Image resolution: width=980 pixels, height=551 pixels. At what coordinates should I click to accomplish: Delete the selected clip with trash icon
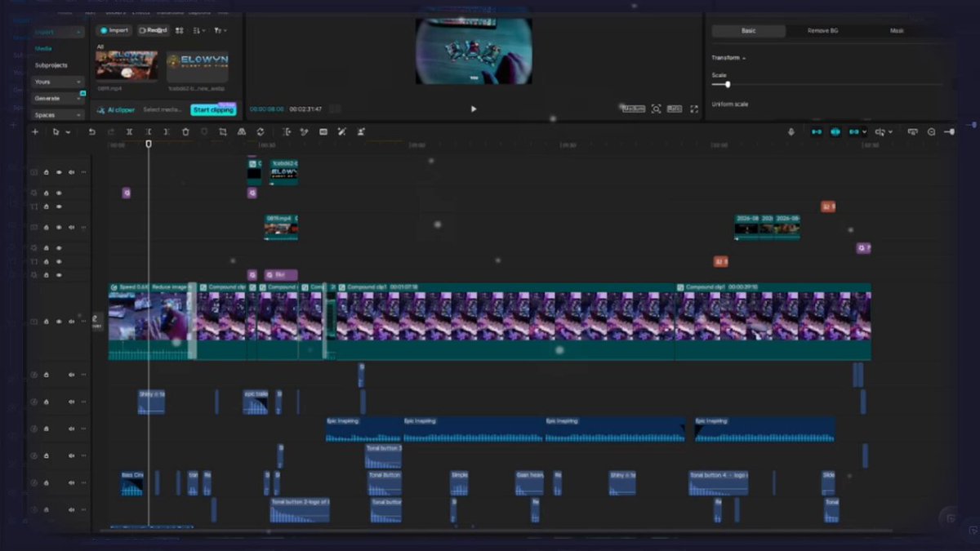click(x=185, y=131)
